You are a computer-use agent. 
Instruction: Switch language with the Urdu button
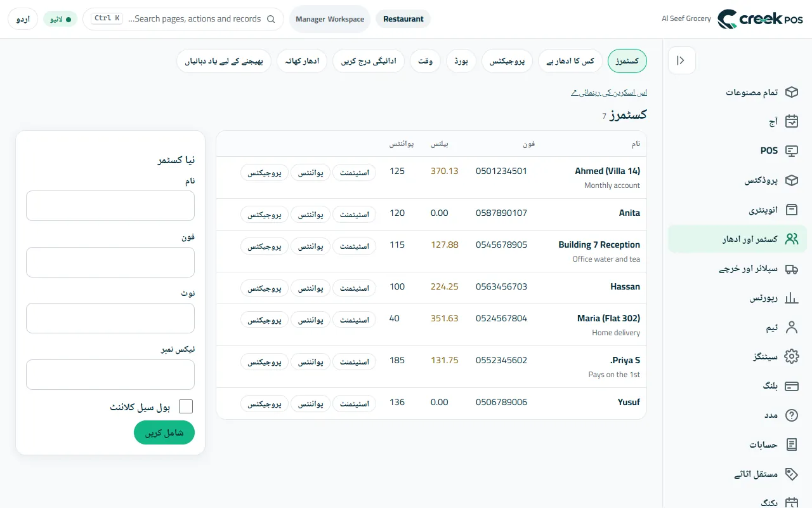(x=23, y=19)
